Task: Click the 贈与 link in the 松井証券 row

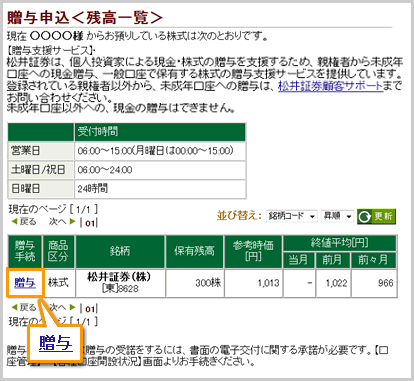Action: tap(25, 283)
